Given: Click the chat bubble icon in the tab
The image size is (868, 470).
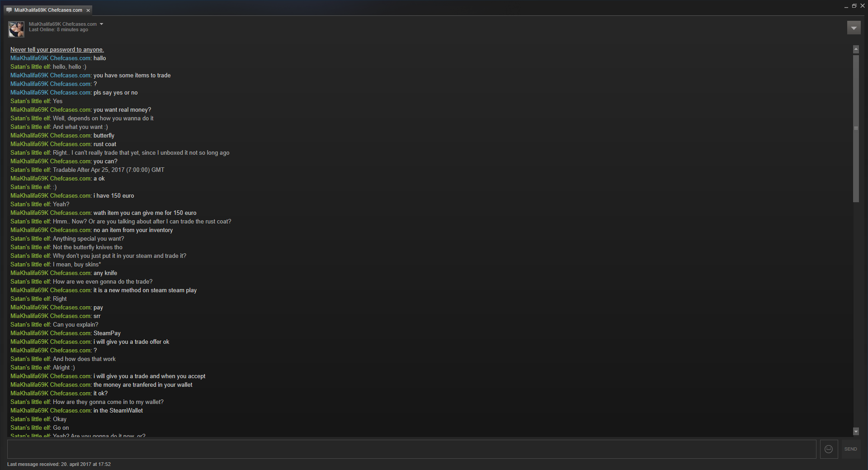Looking at the screenshot, I should pyautogui.click(x=9, y=10).
